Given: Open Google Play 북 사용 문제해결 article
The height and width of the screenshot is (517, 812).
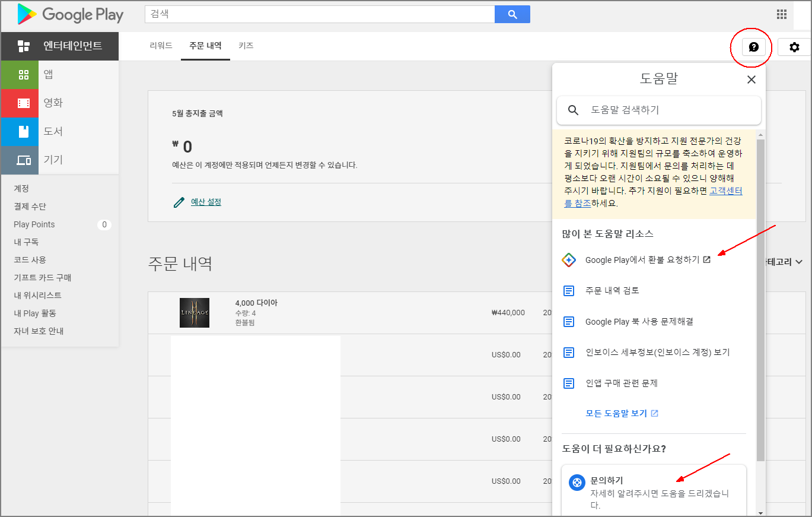Looking at the screenshot, I should (x=639, y=322).
